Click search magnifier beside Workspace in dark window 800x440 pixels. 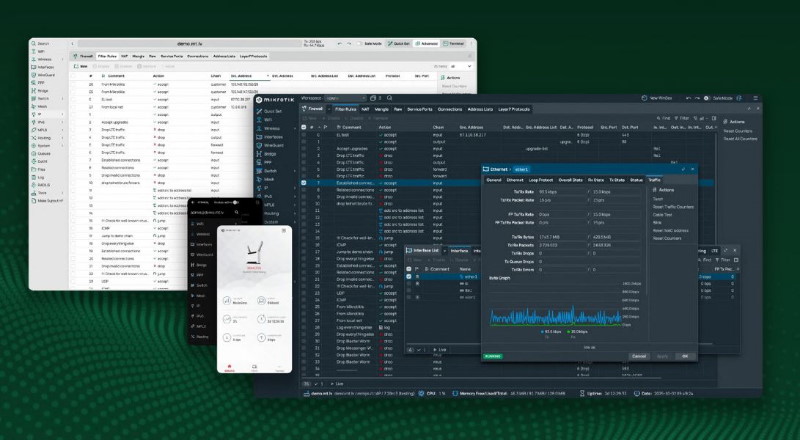[389, 98]
